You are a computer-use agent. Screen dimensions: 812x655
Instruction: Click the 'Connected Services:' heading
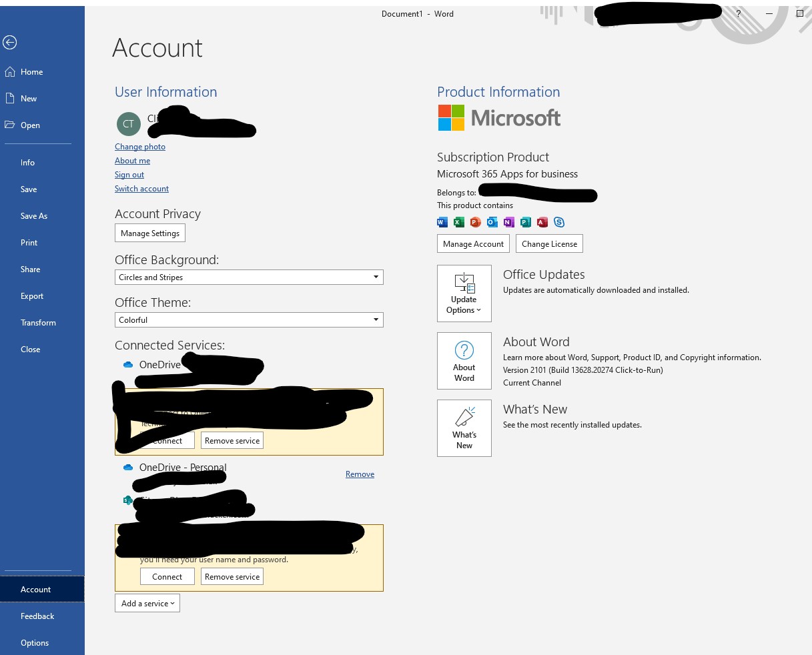[x=169, y=346]
